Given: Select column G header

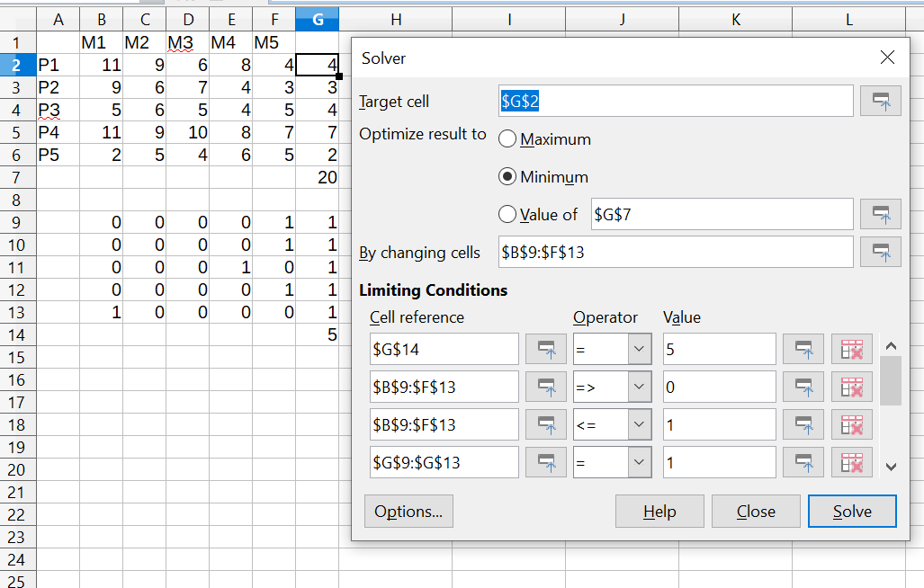Looking at the screenshot, I should [x=317, y=20].
